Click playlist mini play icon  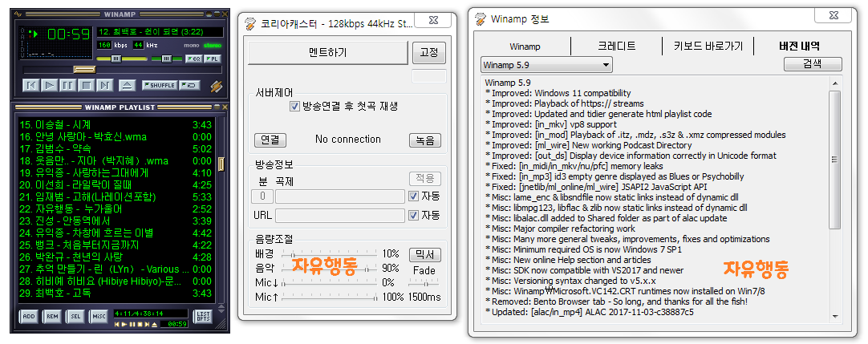coord(124,324)
